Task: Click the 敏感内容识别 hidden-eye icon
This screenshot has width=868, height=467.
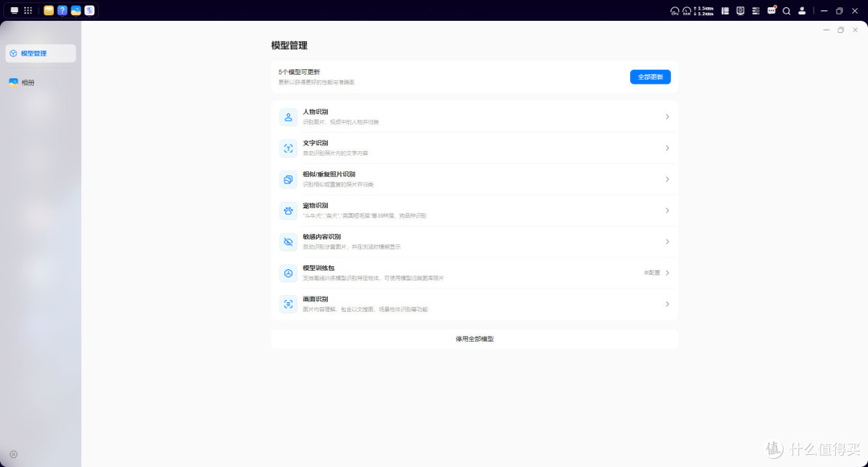Action: point(288,242)
